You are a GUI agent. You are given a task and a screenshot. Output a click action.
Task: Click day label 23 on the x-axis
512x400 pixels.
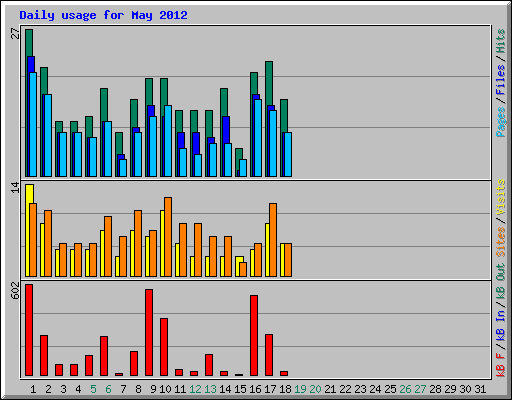(360, 389)
